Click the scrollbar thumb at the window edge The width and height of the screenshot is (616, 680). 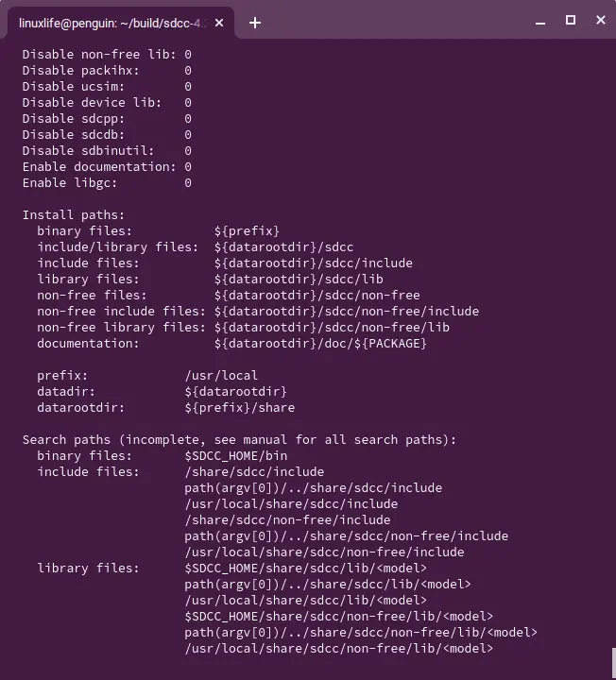tap(613, 664)
